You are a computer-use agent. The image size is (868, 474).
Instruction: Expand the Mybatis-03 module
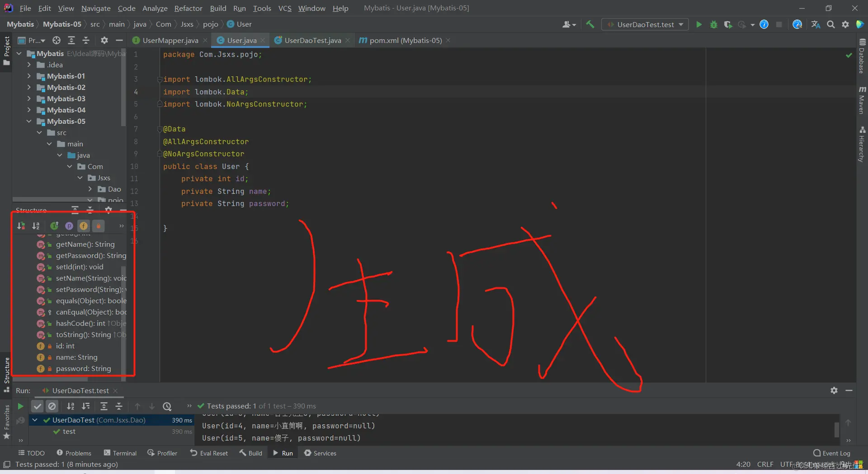pyautogui.click(x=29, y=99)
